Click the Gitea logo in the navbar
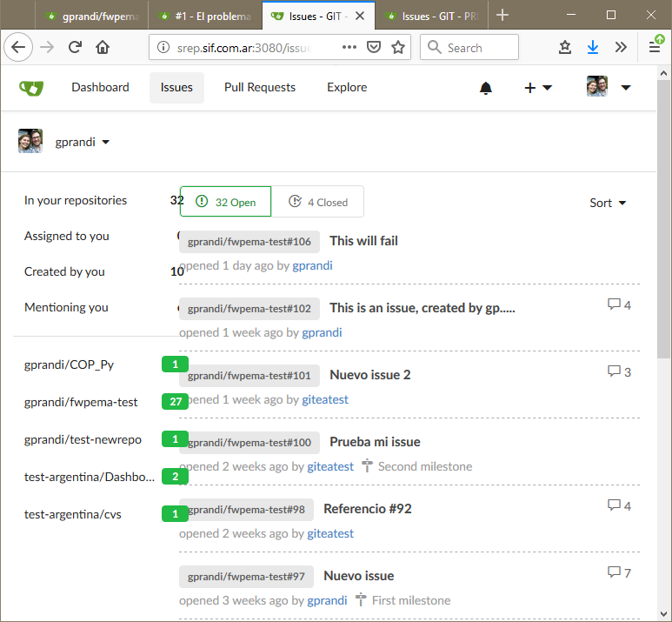Screen dimensions: 672x622 [31, 88]
